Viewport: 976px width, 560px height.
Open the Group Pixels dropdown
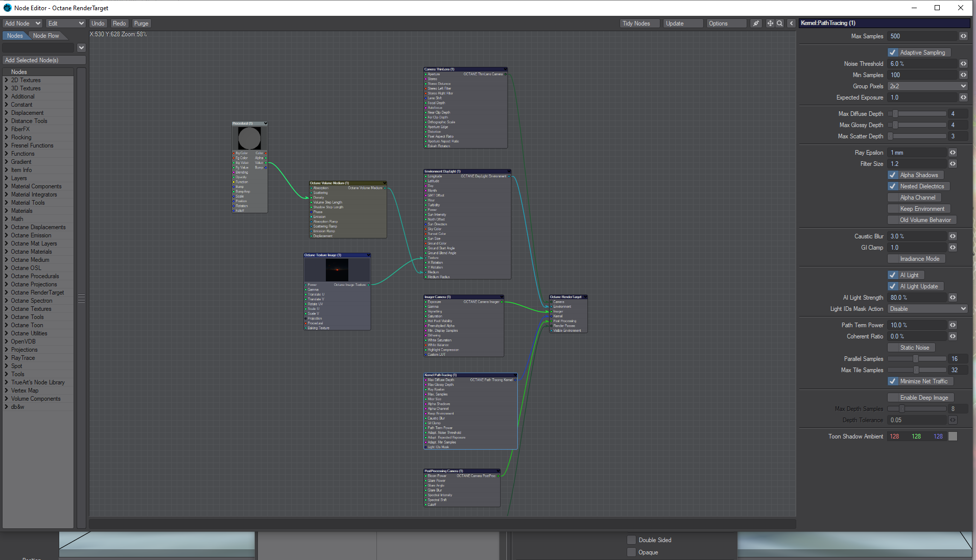click(927, 86)
